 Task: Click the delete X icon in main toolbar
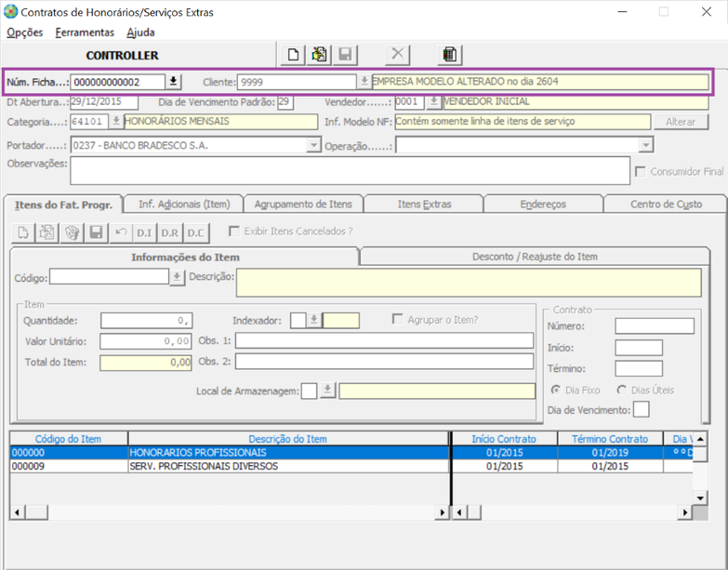pyautogui.click(x=397, y=54)
